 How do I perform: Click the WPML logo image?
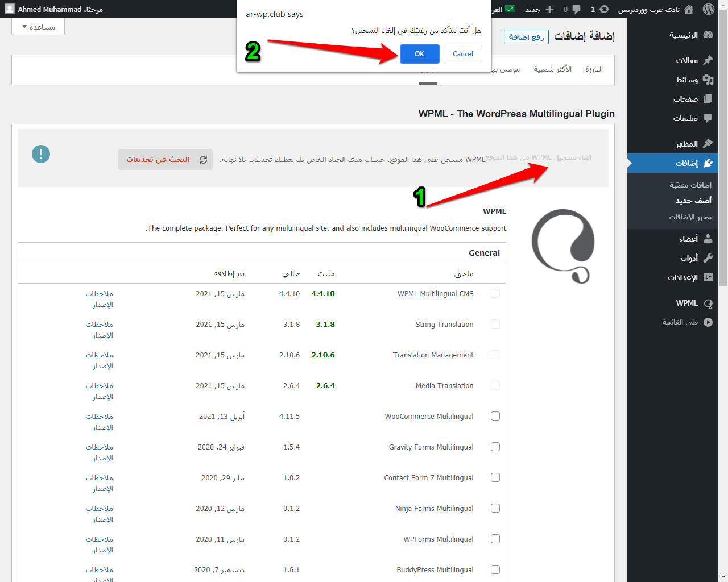(563, 246)
